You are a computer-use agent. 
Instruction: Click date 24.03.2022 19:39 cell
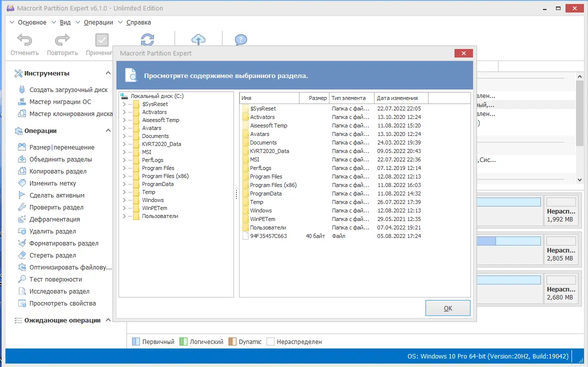pos(399,142)
